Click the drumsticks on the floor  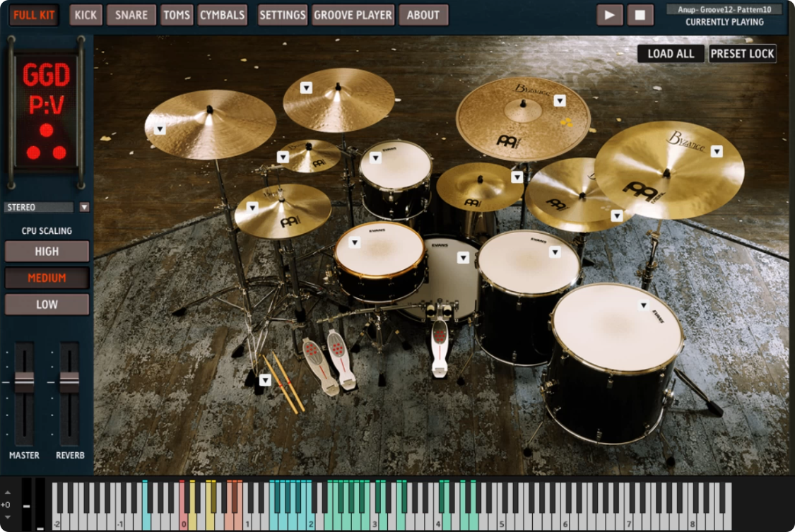point(283,382)
